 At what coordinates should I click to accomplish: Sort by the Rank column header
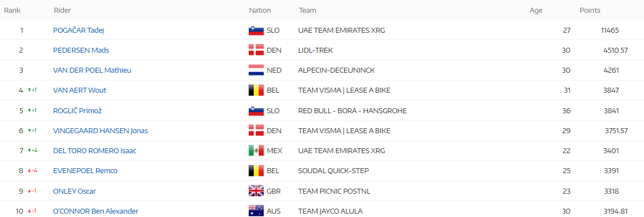coord(12,10)
